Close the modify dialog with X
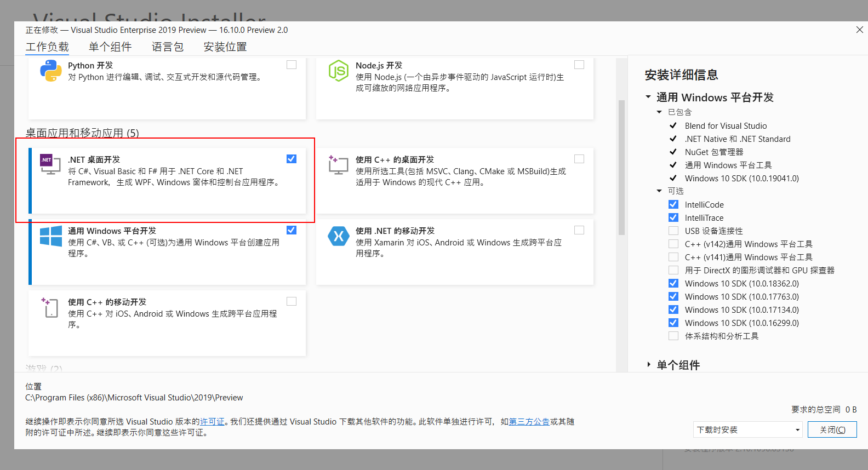The width and height of the screenshot is (868, 470). [x=859, y=30]
